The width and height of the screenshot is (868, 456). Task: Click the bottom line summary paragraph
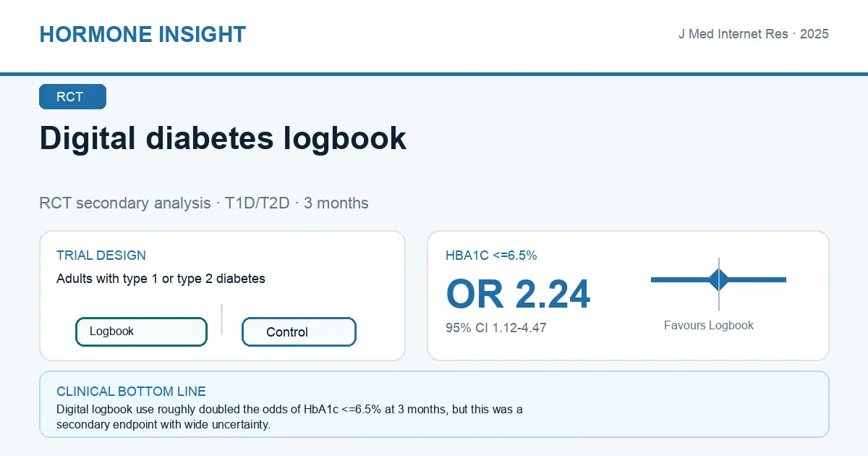289,417
